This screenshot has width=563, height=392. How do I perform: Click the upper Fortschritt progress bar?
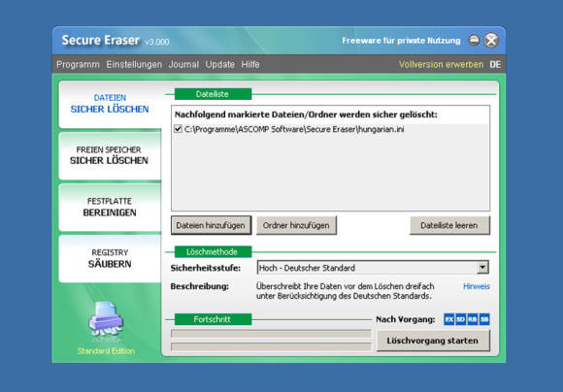tap(271, 334)
